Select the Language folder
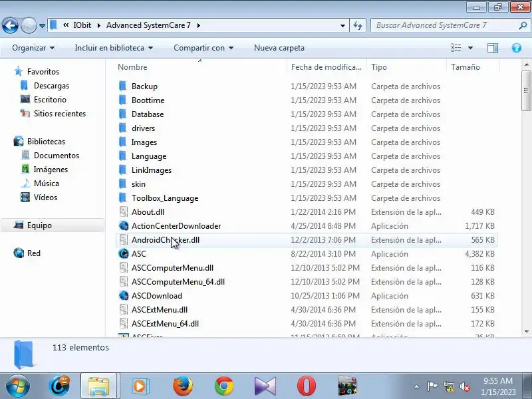 (x=149, y=156)
